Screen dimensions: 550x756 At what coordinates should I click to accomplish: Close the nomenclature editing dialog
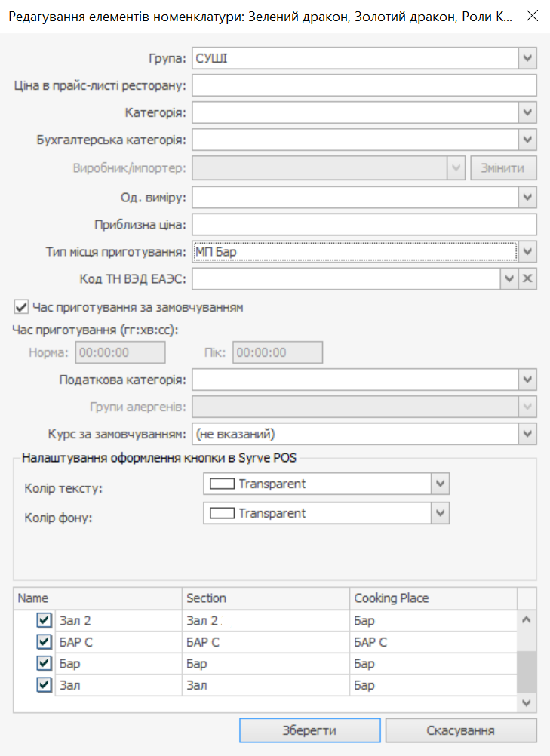click(532, 16)
